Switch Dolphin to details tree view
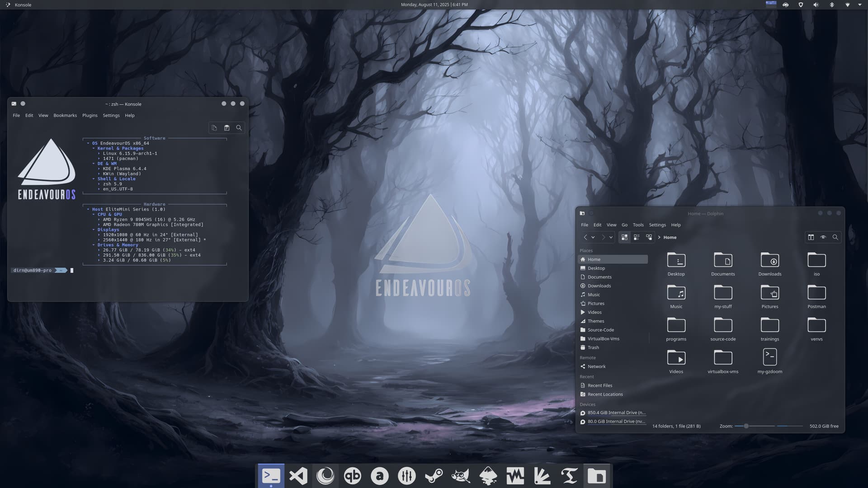 tap(649, 237)
